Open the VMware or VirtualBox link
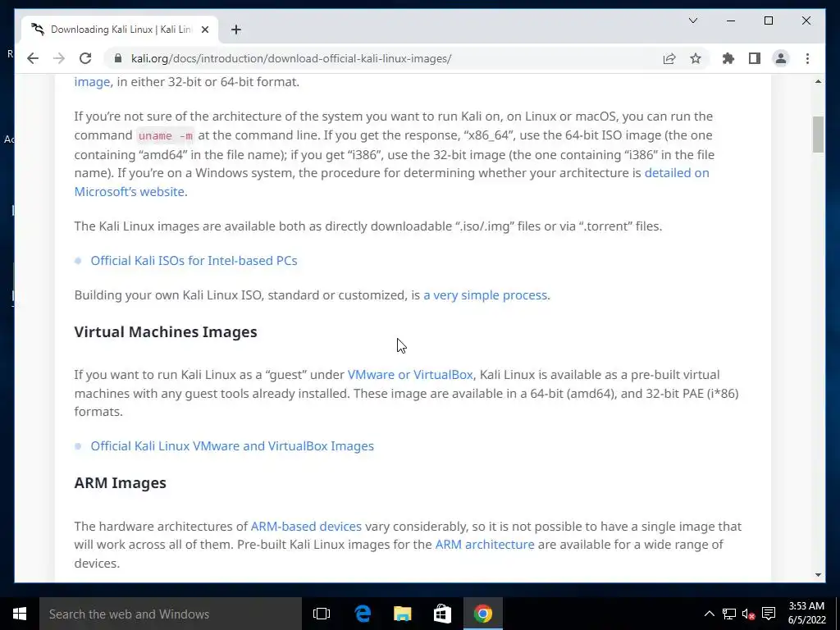This screenshot has width=840, height=630. coord(410,374)
